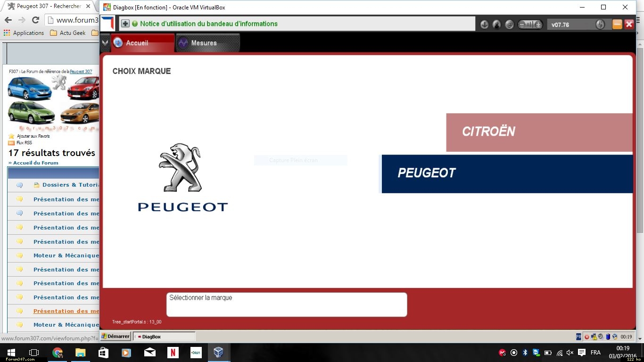Click the Peugeot 307 link in forum header
This screenshot has height=362, width=644.
tap(81, 72)
